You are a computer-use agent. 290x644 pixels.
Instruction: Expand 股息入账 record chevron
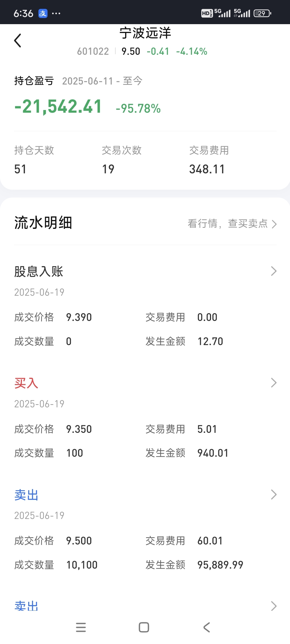pyautogui.click(x=274, y=271)
